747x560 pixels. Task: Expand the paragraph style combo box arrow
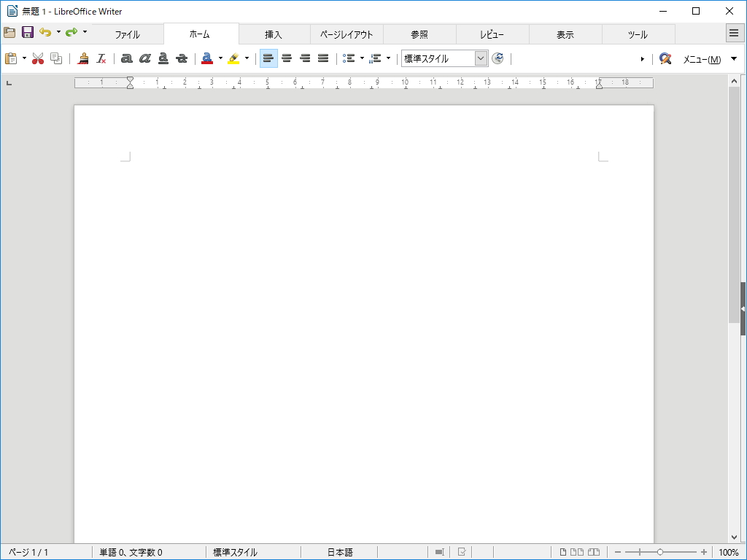[481, 58]
